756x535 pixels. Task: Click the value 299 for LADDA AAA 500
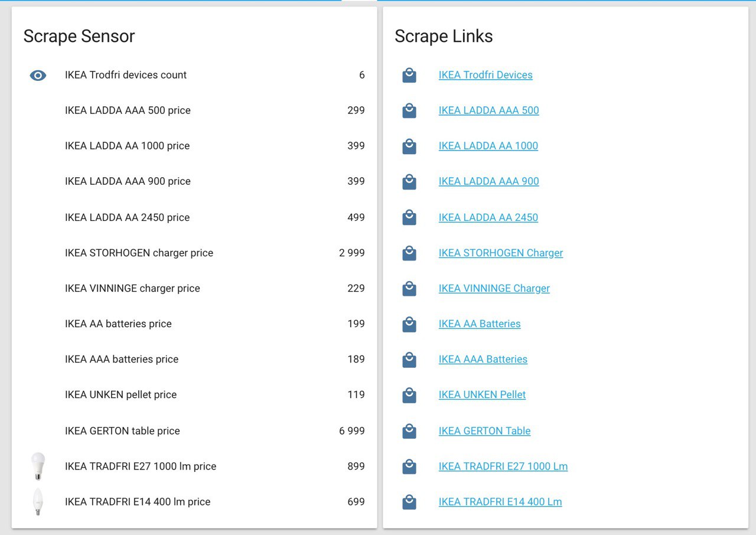coord(356,110)
